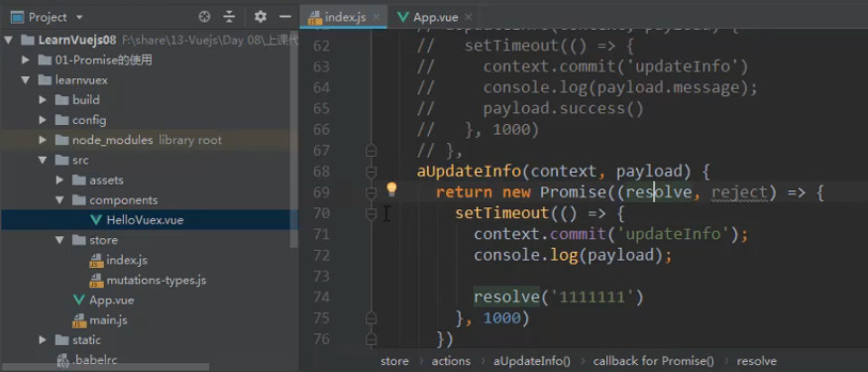
Task: Hide the Project panel with minus icon
Action: (x=285, y=17)
